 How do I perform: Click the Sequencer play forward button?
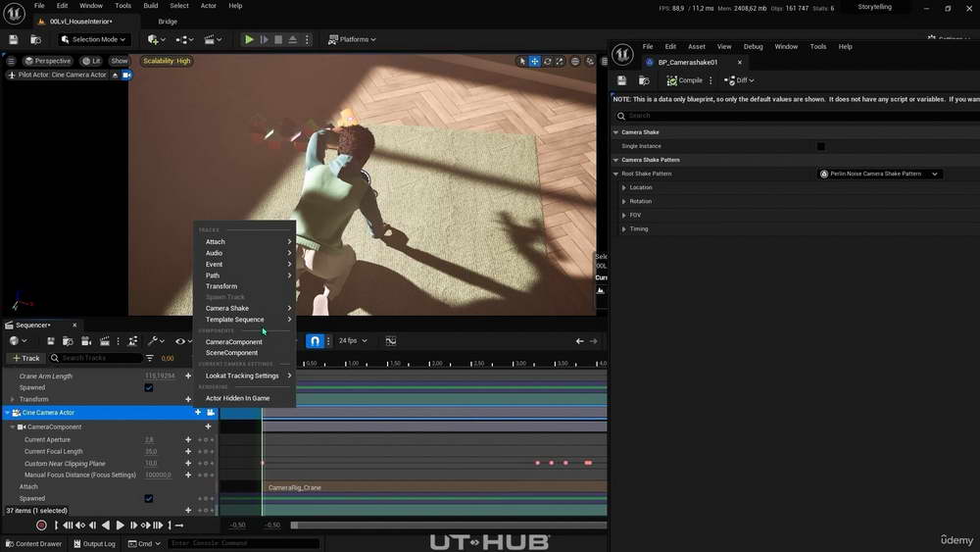pyautogui.click(x=120, y=526)
